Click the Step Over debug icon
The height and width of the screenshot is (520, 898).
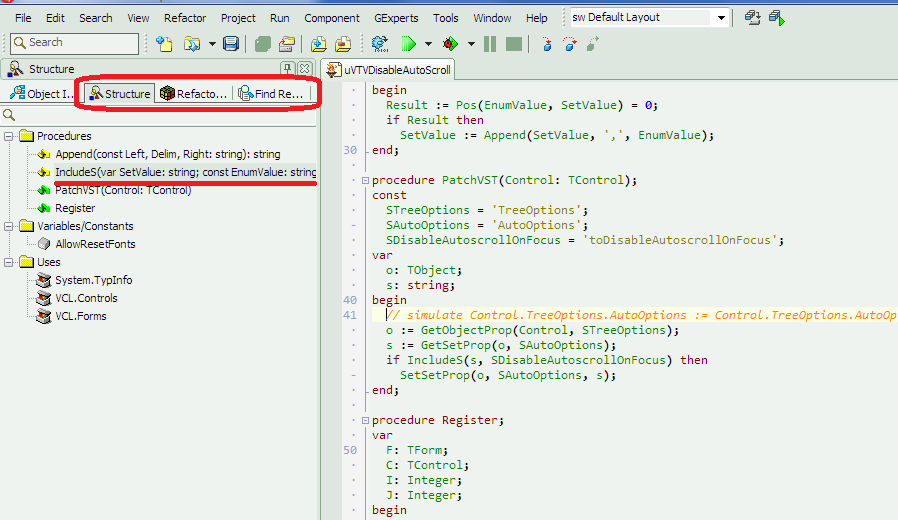tap(570, 44)
